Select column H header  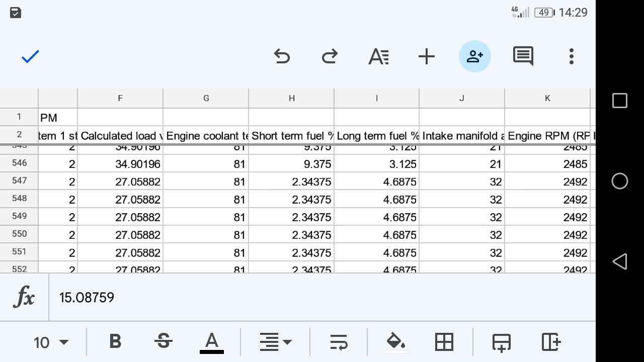(291, 98)
